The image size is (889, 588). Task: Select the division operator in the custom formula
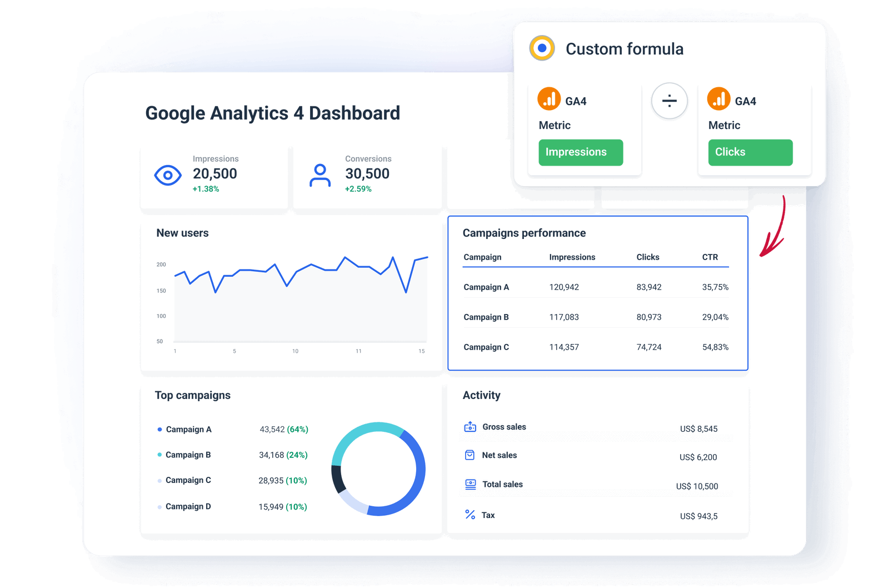(x=670, y=101)
